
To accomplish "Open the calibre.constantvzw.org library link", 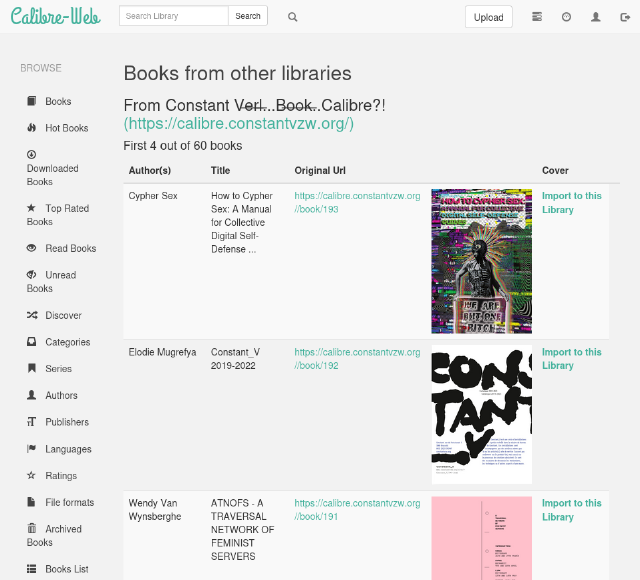I will 239,125.
